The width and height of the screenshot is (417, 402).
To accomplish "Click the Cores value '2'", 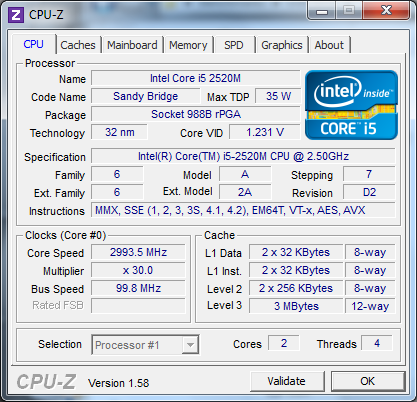I will (284, 343).
